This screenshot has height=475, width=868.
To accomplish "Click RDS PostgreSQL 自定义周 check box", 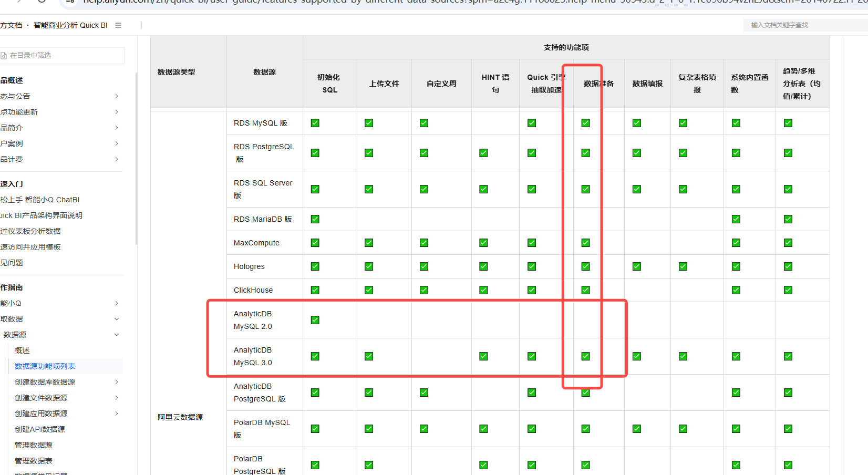I will [x=423, y=153].
